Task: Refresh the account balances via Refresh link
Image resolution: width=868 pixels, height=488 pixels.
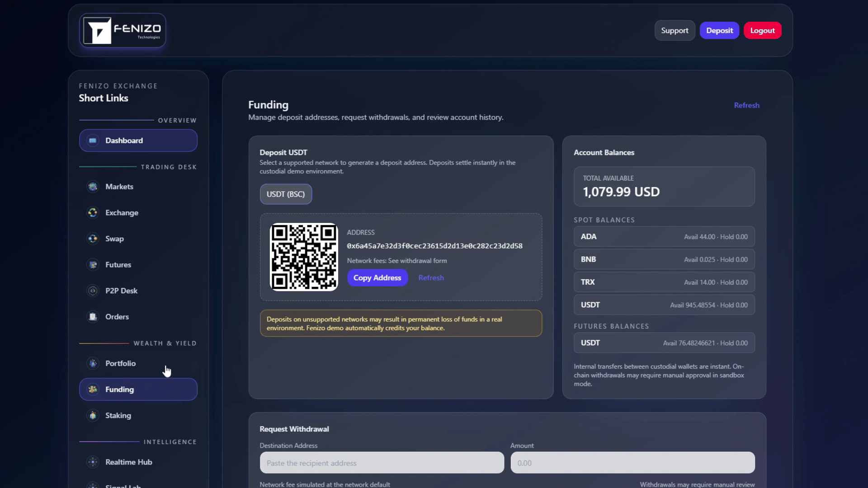Action: [746, 105]
